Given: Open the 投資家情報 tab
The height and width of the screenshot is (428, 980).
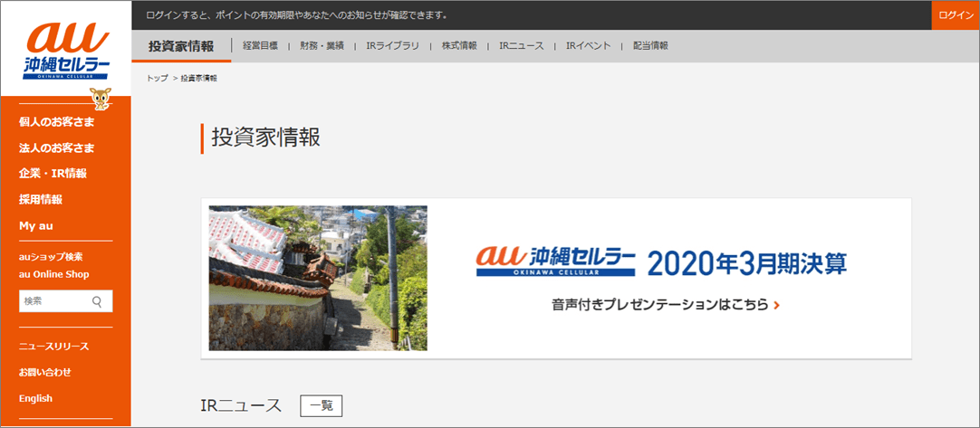Looking at the screenshot, I should click(x=181, y=45).
